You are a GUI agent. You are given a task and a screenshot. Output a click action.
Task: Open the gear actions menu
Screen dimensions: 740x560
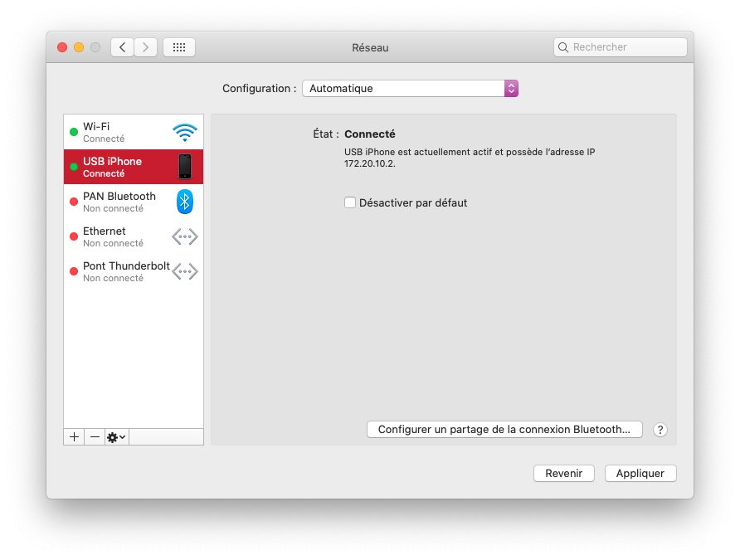(117, 436)
